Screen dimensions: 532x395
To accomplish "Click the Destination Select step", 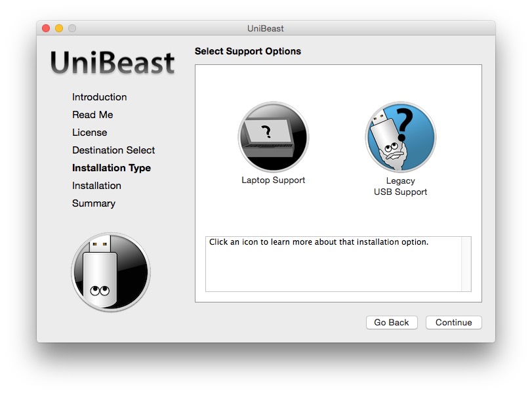I will tap(113, 150).
